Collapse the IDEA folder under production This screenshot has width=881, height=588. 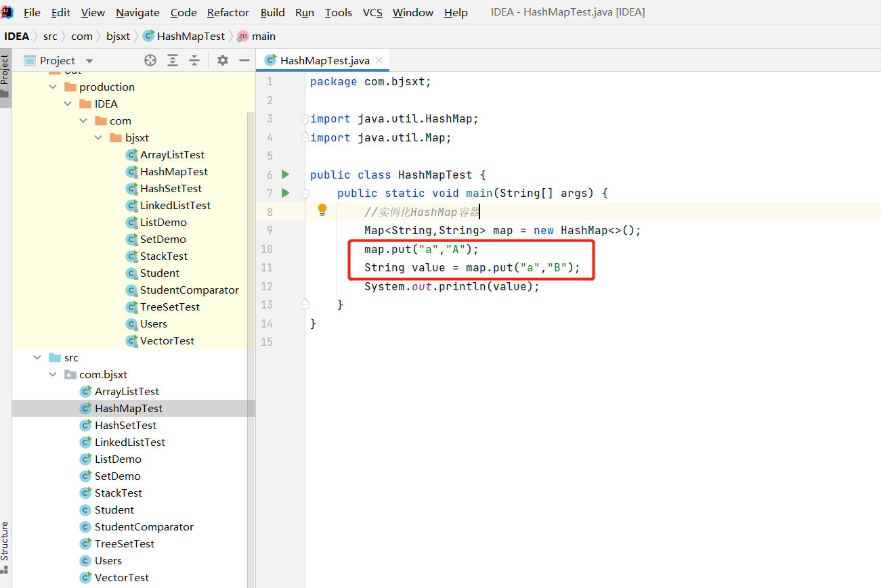tap(68, 104)
